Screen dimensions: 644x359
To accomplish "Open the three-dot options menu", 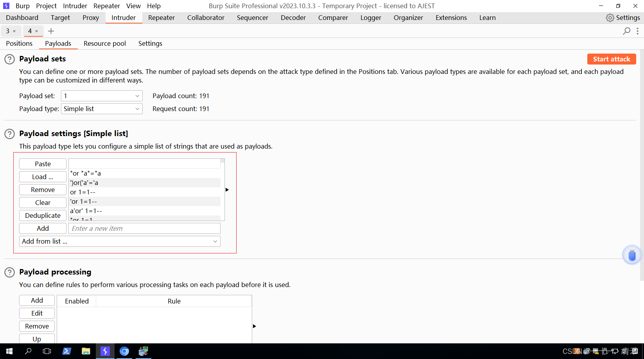I will coord(637,31).
